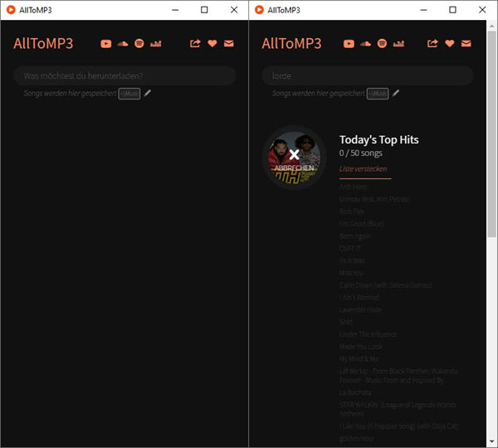
Task: Click the song 'golden hour'
Action: 357,439
